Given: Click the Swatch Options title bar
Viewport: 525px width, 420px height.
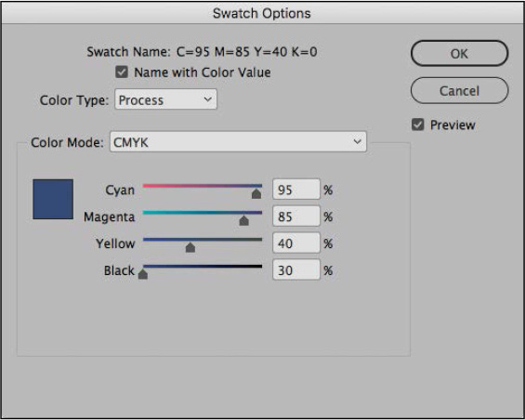Looking at the screenshot, I should [x=262, y=13].
